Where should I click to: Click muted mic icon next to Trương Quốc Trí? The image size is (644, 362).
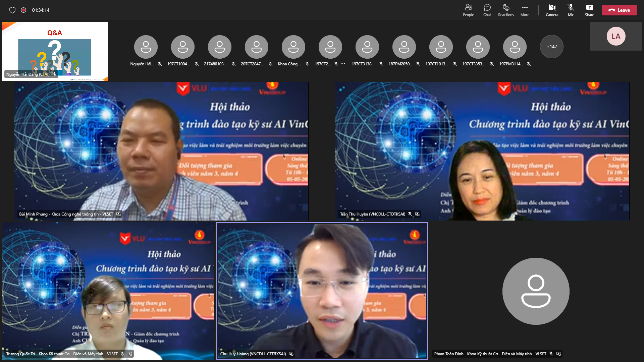pyautogui.click(x=122, y=354)
